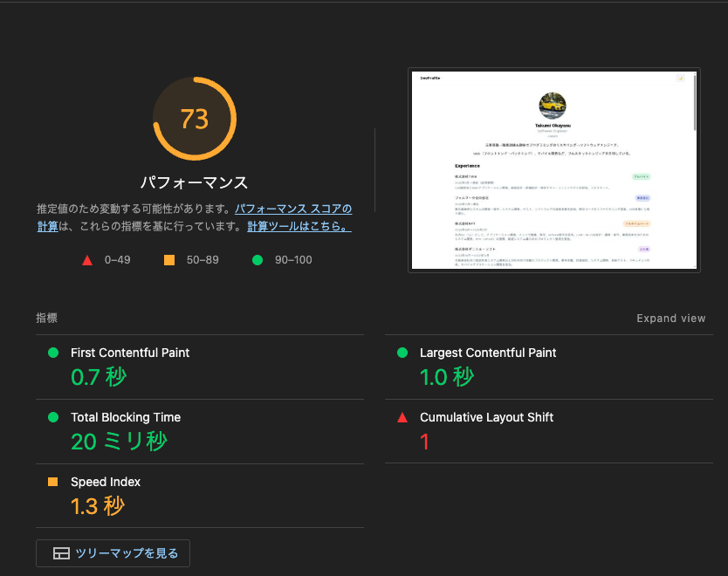728x576 pixels.
Task: Click orange square beside Speed Index
Action: point(53,482)
